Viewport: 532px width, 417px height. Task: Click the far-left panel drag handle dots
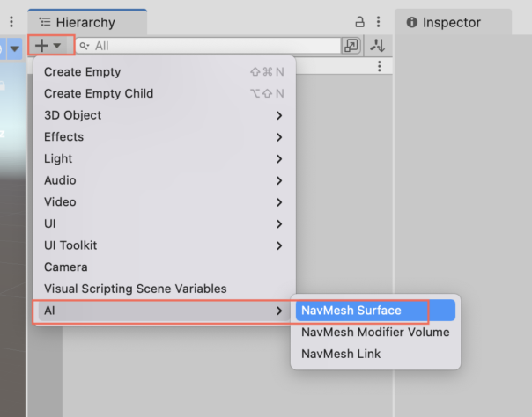[x=11, y=22]
